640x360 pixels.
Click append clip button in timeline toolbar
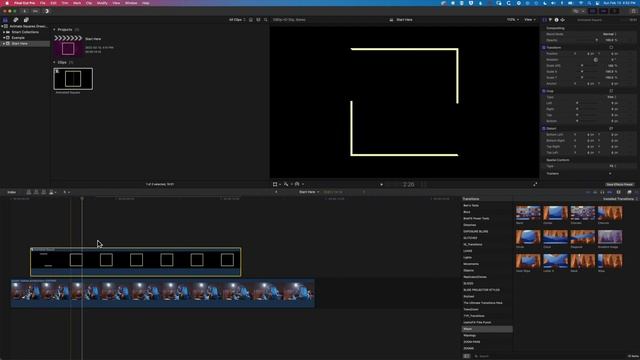(x=44, y=192)
